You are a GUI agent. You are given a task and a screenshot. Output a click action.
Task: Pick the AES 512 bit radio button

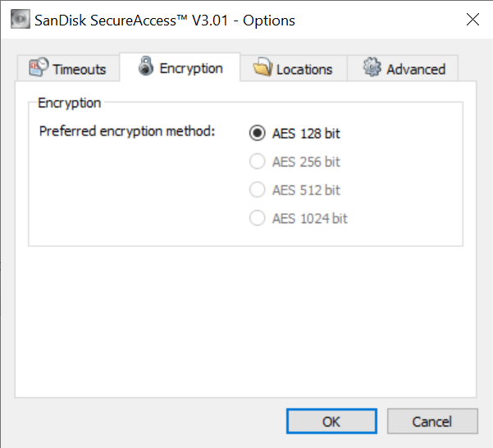pyautogui.click(x=258, y=190)
